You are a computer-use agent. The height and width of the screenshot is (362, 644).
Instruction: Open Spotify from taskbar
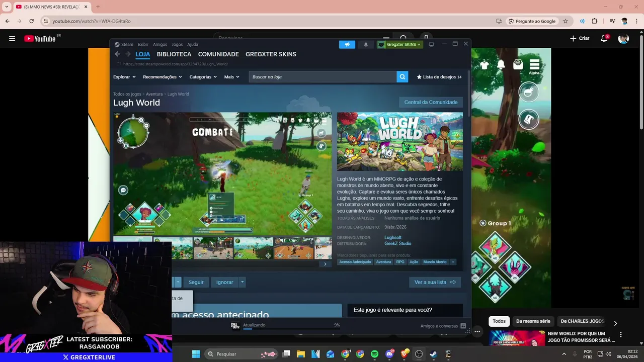point(374,354)
